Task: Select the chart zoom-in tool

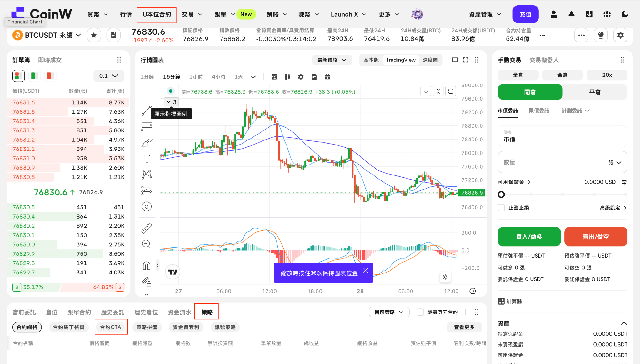Action: pyautogui.click(x=147, y=244)
